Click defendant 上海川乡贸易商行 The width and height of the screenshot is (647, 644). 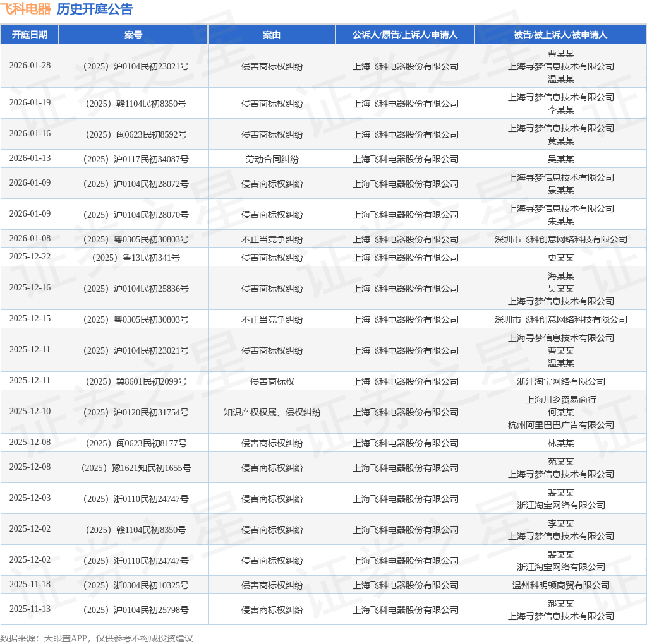(561, 400)
